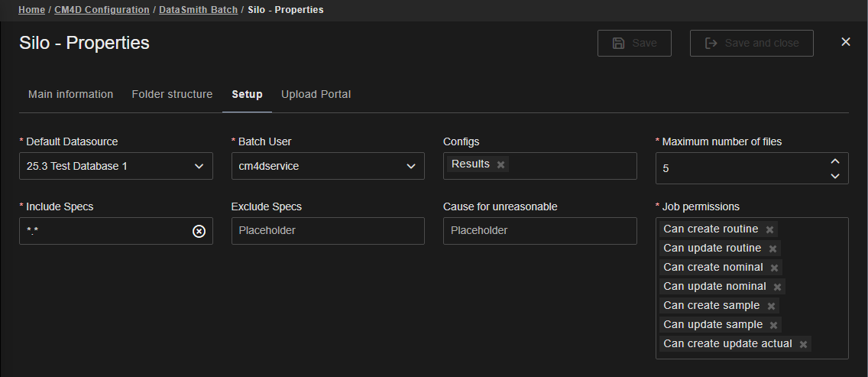This screenshot has height=377, width=868.
Task: Expand the Batch User dropdown
Action: (328, 166)
